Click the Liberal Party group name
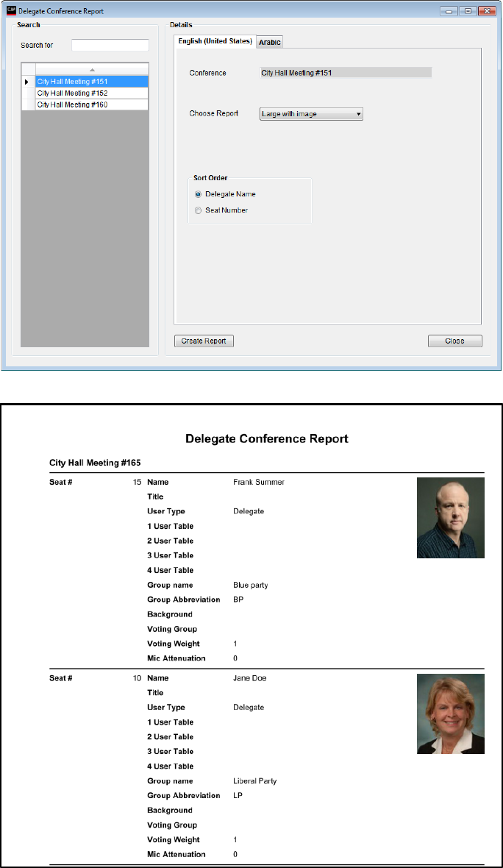 coord(255,781)
